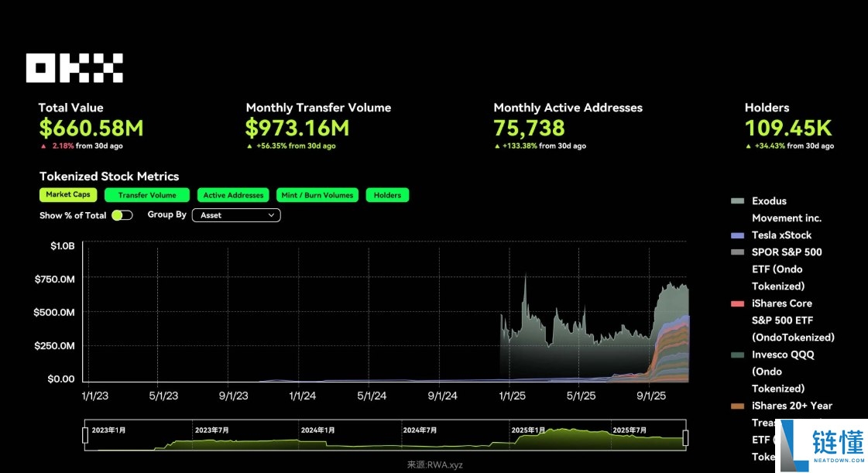This screenshot has width=868, height=473.
Task: Click the Invesco QQQ legend swatch
Action: coord(737,355)
